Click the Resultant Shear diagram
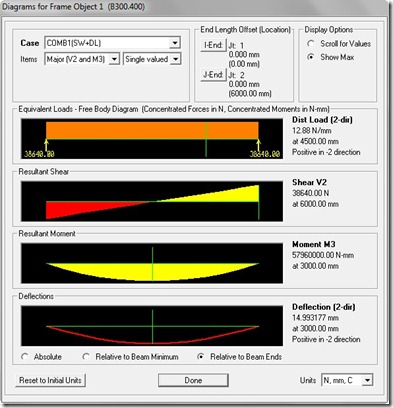Screen dimensions: 393x408 click(x=152, y=201)
